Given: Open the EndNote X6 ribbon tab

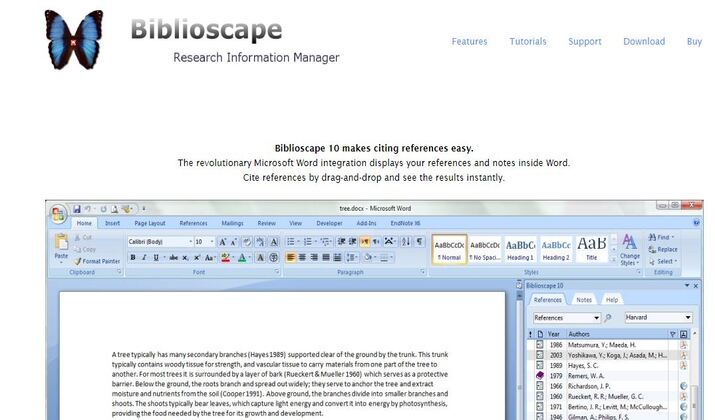Looking at the screenshot, I should coord(405,223).
